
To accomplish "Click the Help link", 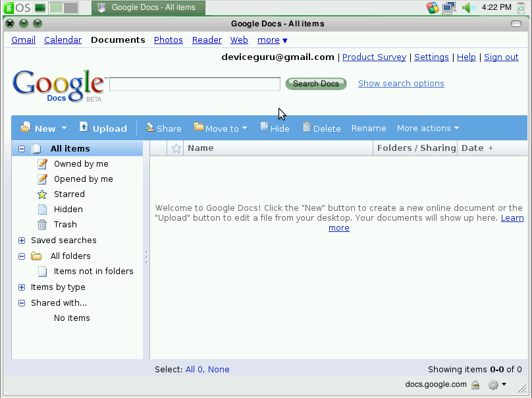I will click(466, 57).
